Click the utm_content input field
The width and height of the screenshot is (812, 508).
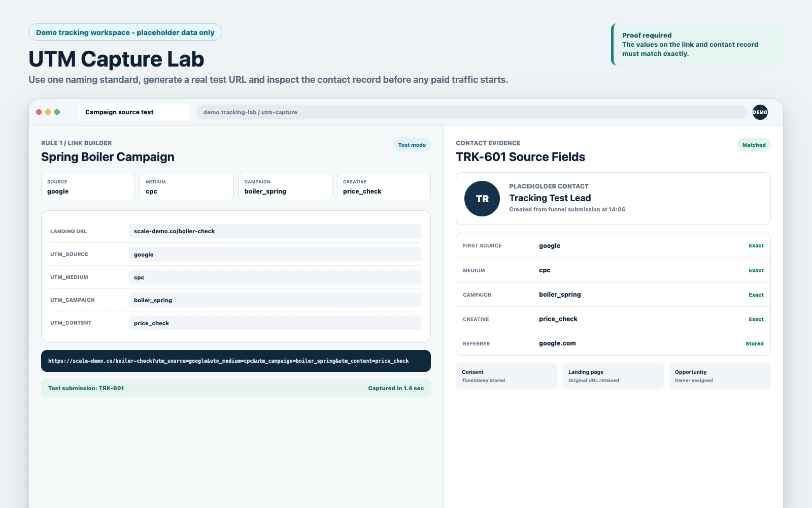pyautogui.click(x=275, y=323)
